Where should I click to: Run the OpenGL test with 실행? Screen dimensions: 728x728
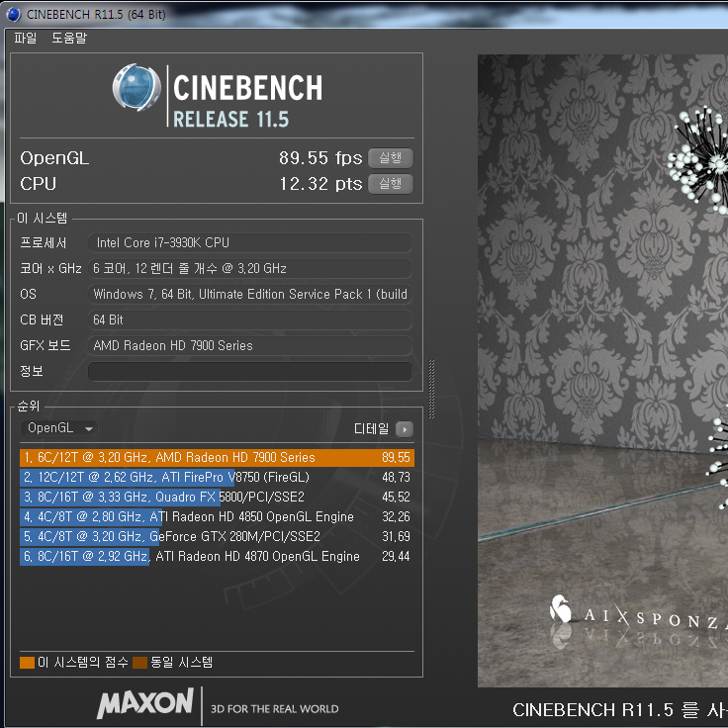[x=391, y=158]
